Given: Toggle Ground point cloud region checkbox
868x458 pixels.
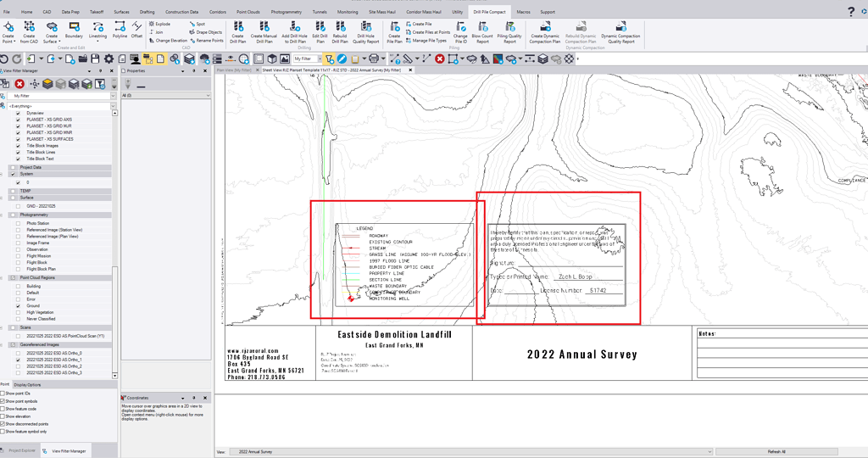Looking at the screenshot, I should click(x=18, y=305).
